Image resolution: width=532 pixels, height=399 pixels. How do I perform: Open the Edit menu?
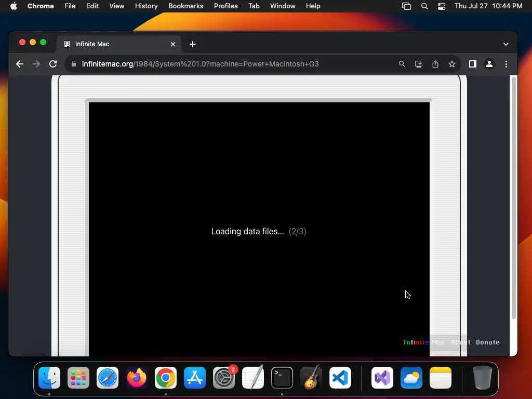tap(92, 6)
